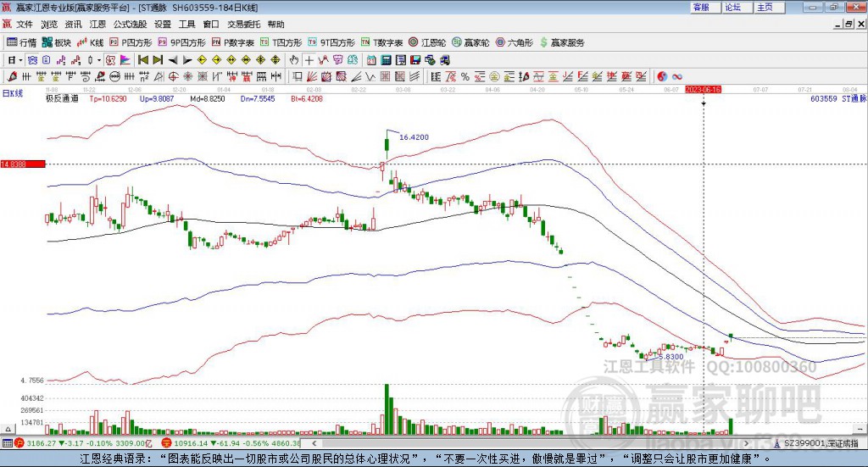
Task: Click the 论坛 forum button
Action: pyautogui.click(x=737, y=7)
